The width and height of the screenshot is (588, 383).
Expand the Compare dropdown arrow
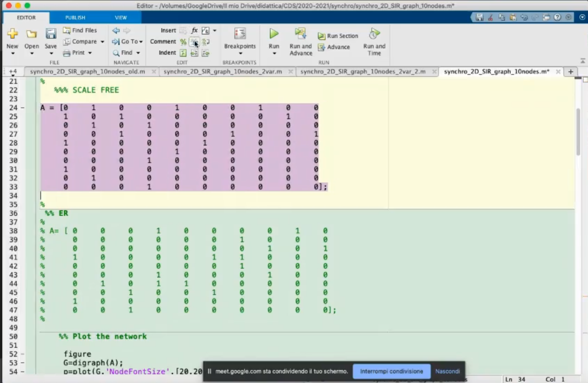tap(102, 42)
